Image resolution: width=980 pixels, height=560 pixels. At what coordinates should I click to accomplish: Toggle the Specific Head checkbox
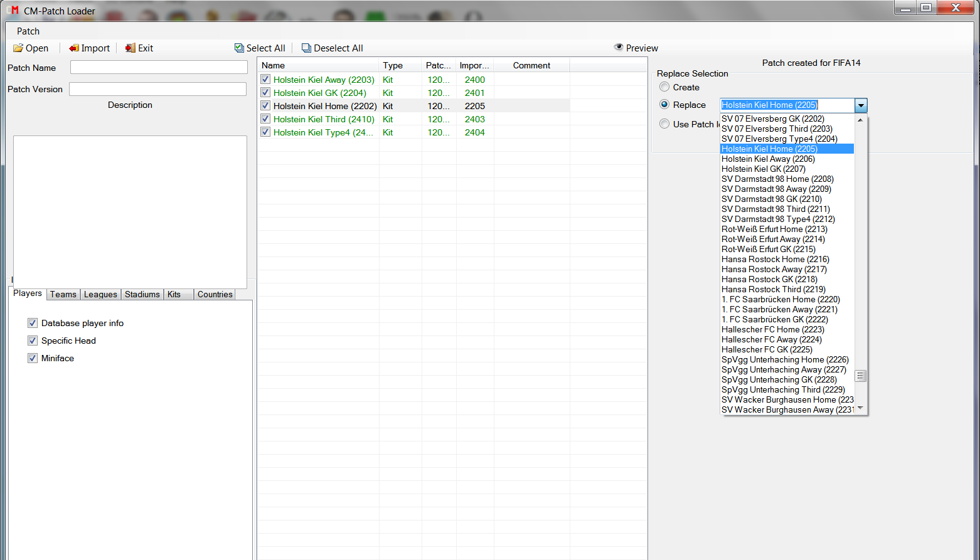[33, 341]
